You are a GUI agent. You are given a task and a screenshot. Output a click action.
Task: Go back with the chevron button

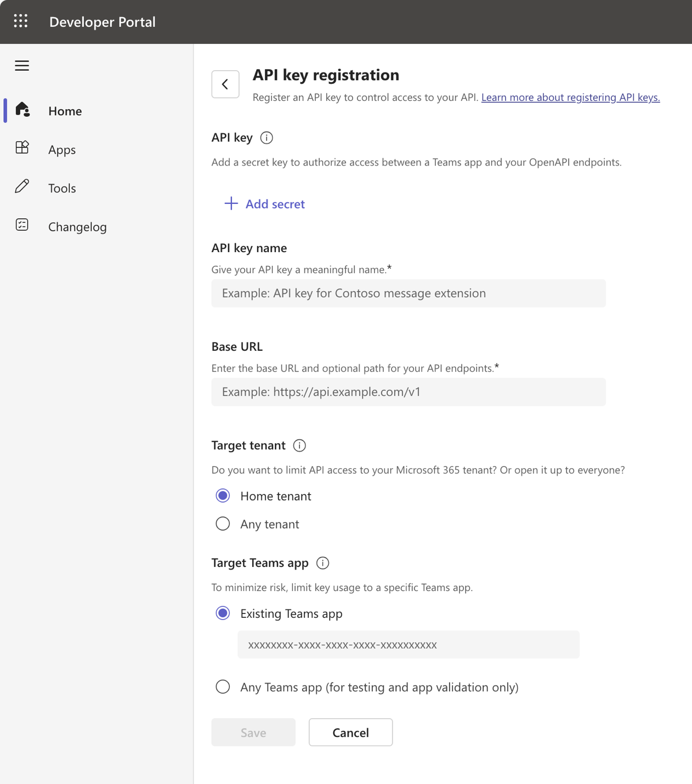pyautogui.click(x=225, y=84)
